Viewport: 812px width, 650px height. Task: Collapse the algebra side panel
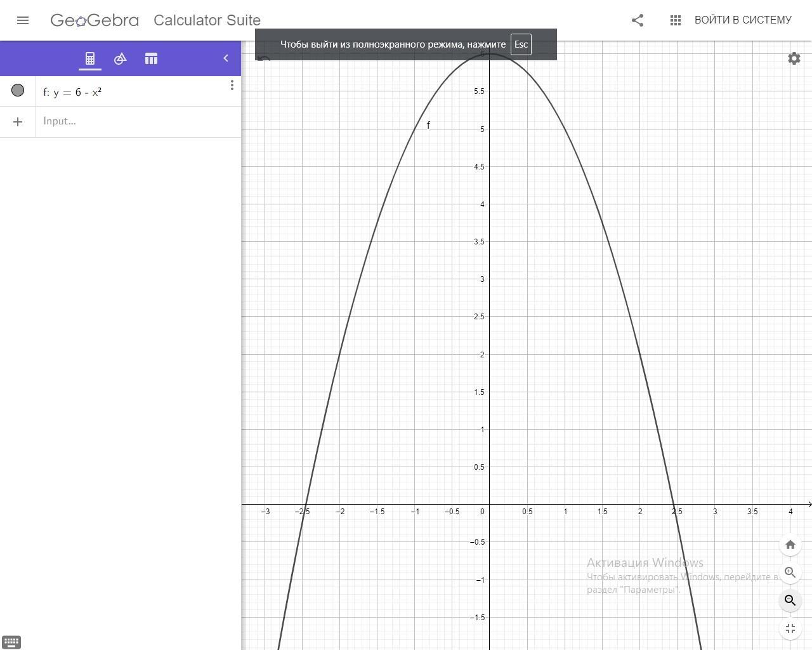point(226,58)
